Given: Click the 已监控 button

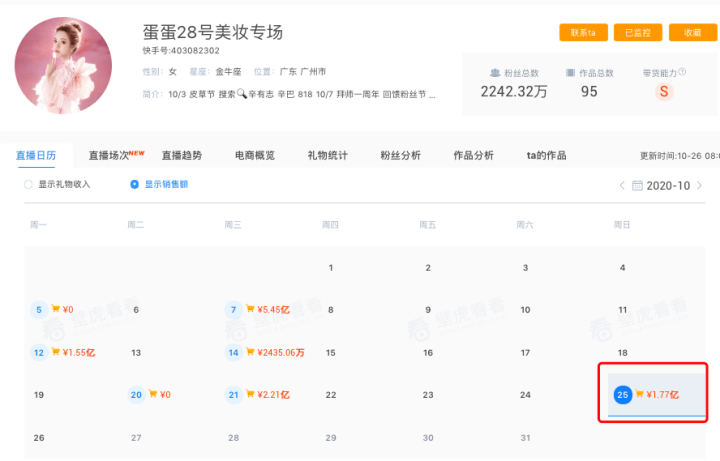Looking at the screenshot, I should point(638,33).
